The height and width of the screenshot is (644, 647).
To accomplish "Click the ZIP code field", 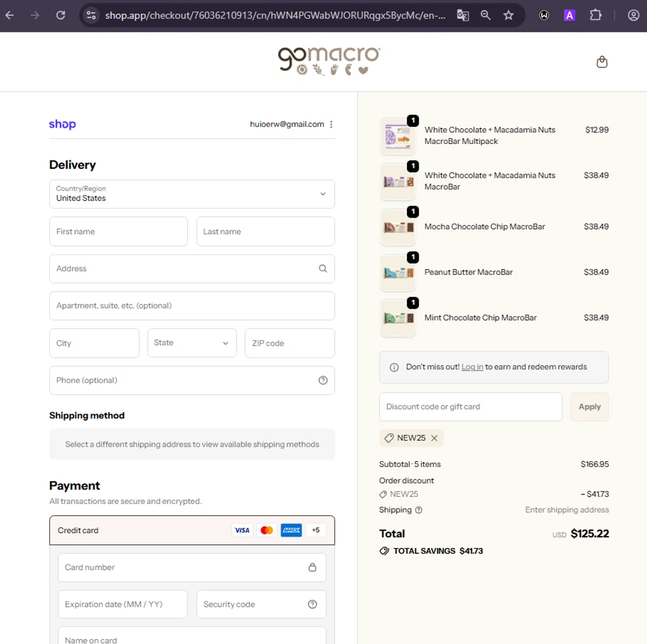I will tap(290, 343).
